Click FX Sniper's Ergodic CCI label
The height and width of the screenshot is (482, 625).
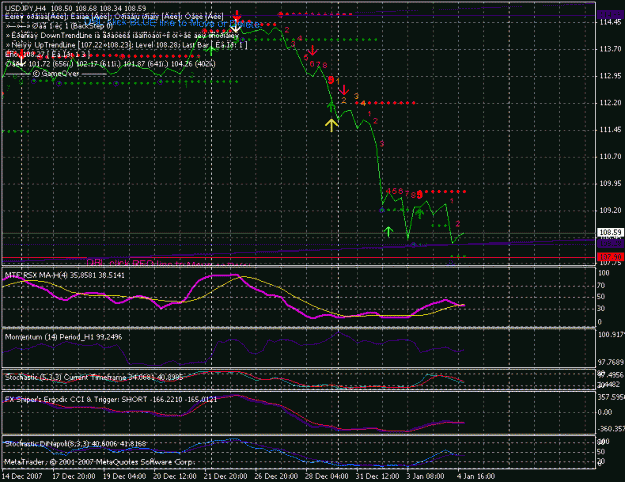111,399
